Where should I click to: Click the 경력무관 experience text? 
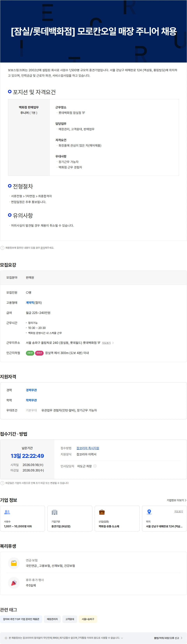tap(31, 390)
